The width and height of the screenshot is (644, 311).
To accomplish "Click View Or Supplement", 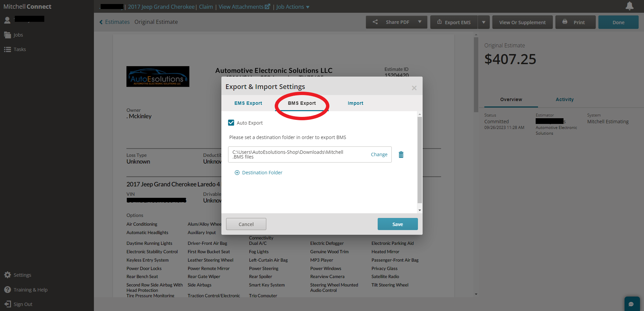I will [522, 22].
